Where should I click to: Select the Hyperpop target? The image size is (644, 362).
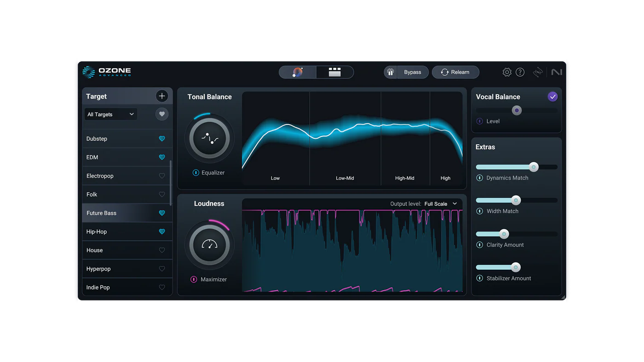pyautogui.click(x=127, y=269)
